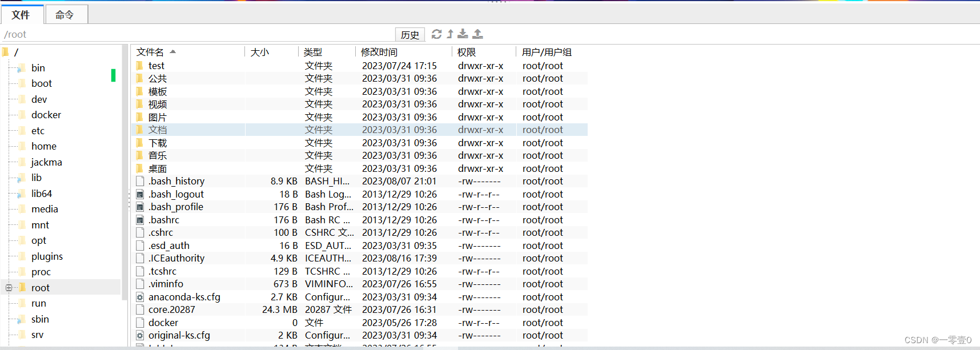
Task: Select the dev folder in the tree
Action: [x=39, y=99]
